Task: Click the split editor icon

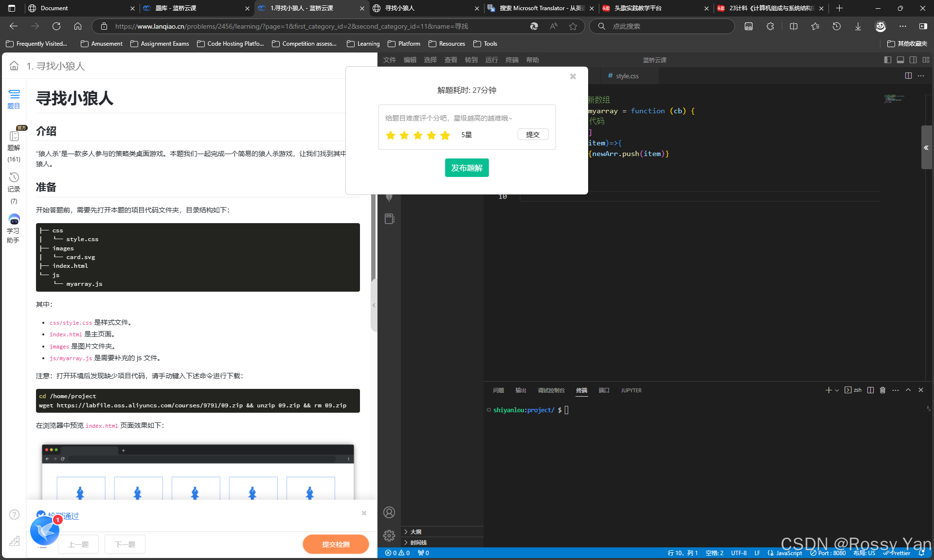Action: (908, 76)
